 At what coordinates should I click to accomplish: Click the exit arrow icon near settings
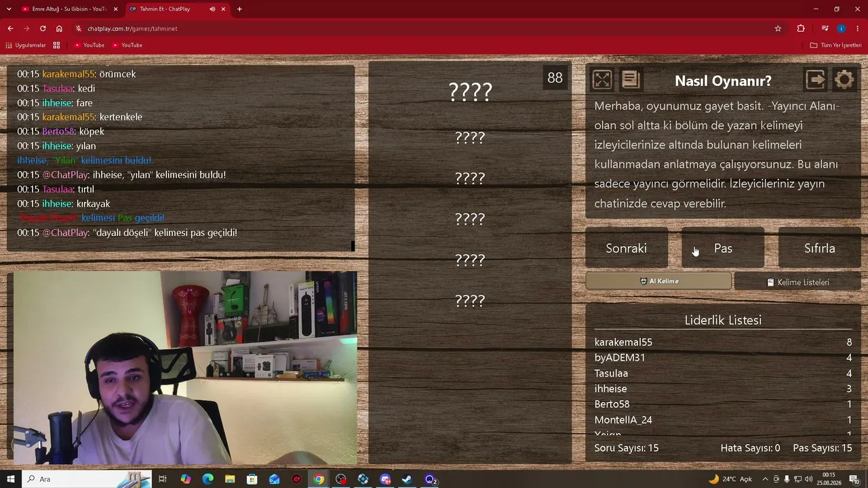815,80
